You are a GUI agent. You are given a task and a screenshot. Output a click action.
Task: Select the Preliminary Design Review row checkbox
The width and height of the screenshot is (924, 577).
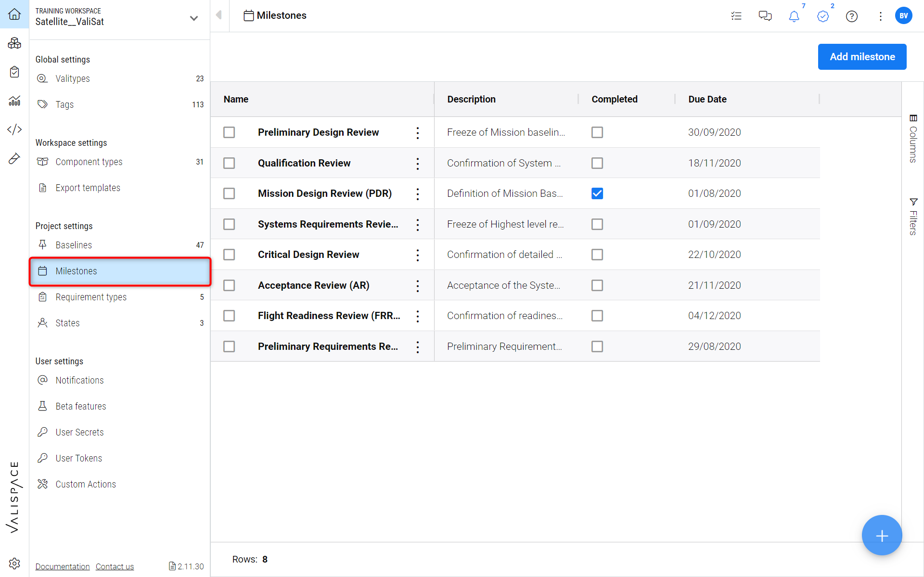(229, 132)
